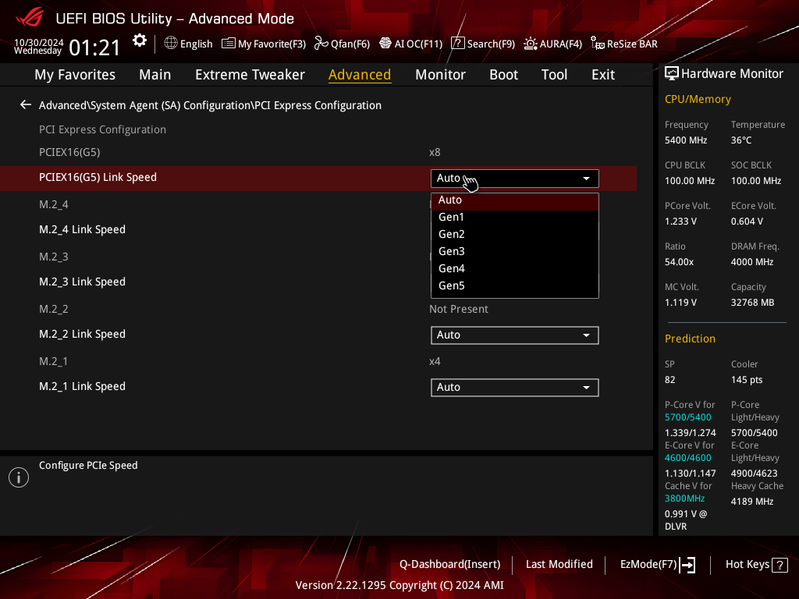Toggle the ReSize BAR icon
This screenshot has width=799, height=599.
click(x=597, y=43)
